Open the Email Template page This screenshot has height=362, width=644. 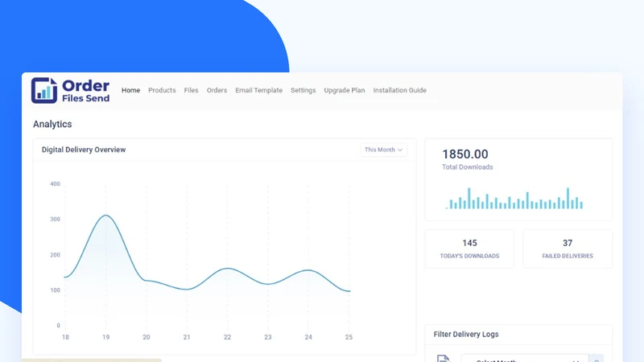(x=258, y=90)
